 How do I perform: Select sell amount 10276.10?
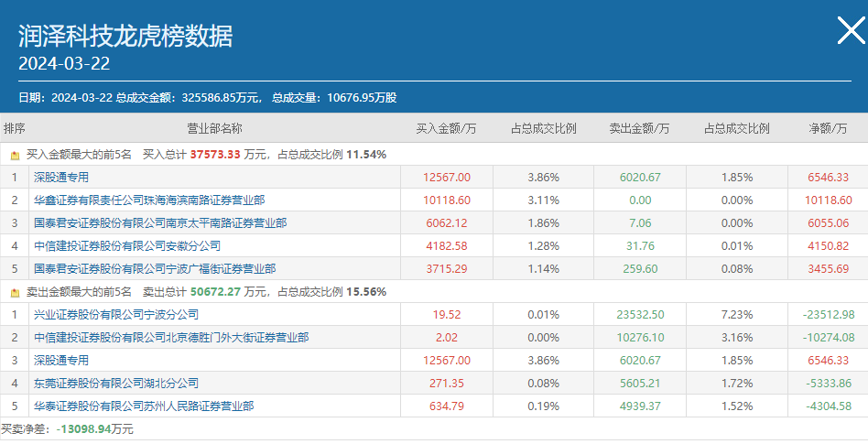pyautogui.click(x=640, y=337)
